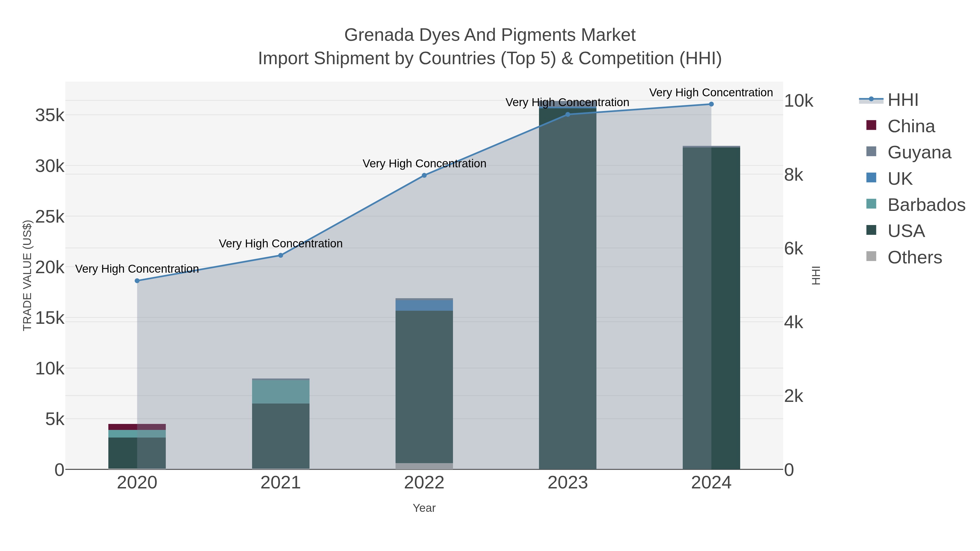Click the USA segment of the 2021 bar
The height and width of the screenshot is (551, 980).
coord(281,436)
